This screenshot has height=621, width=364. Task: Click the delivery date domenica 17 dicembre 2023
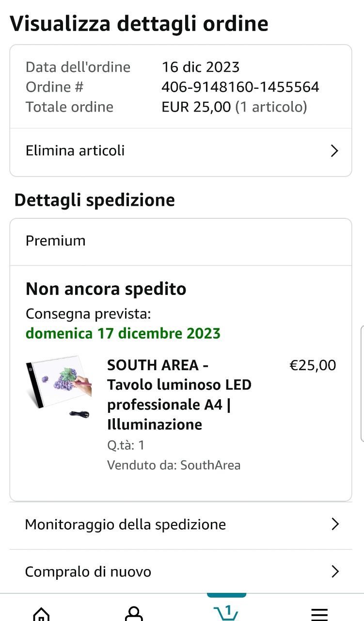pyautogui.click(x=123, y=334)
